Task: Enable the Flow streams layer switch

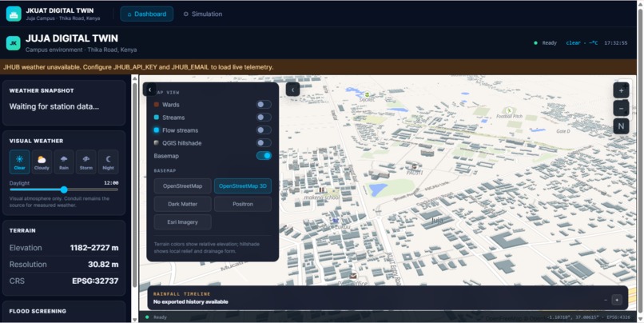Action: coord(264,130)
